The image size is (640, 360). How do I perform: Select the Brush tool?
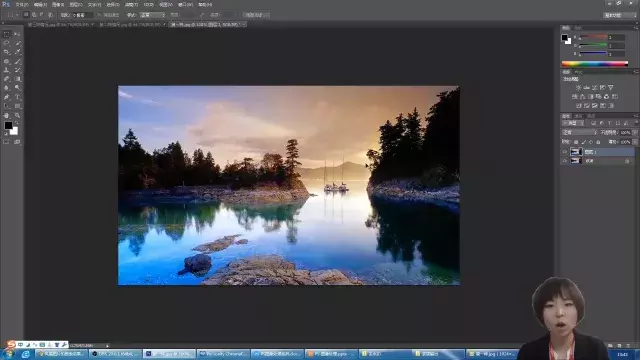coord(17,61)
